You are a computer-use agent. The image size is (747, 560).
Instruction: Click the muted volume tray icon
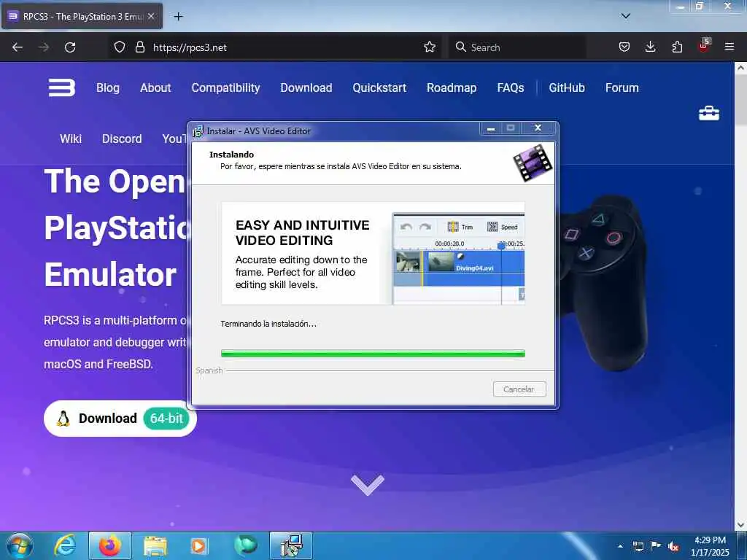click(673, 547)
